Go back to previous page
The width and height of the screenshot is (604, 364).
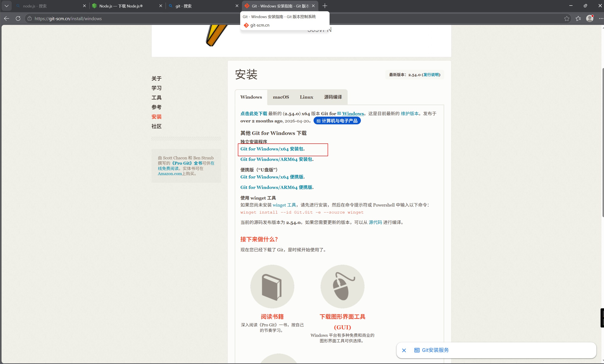(x=7, y=19)
